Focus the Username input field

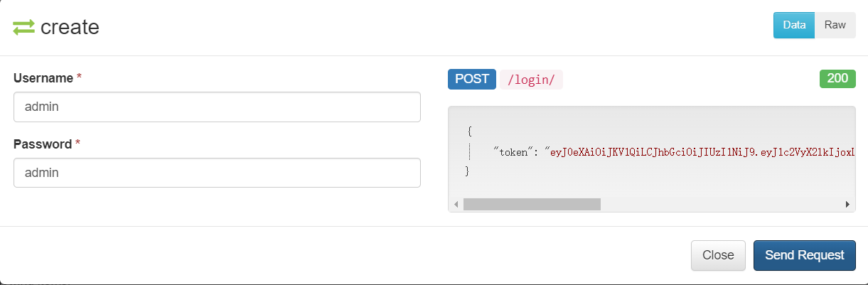coord(217,107)
